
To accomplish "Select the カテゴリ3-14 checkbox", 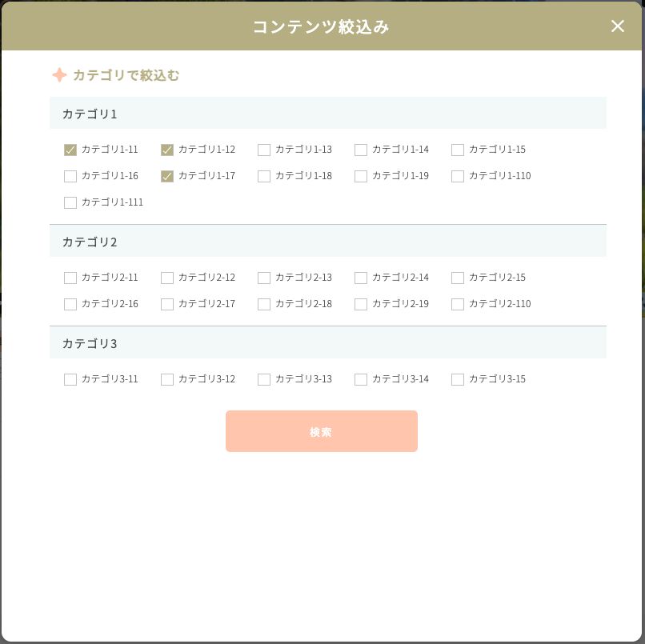I will click(x=361, y=379).
